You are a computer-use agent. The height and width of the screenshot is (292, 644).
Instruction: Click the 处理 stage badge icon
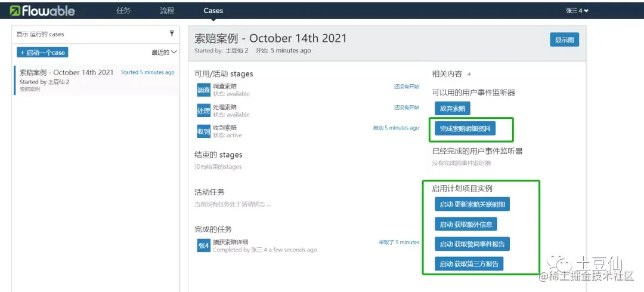click(204, 110)
